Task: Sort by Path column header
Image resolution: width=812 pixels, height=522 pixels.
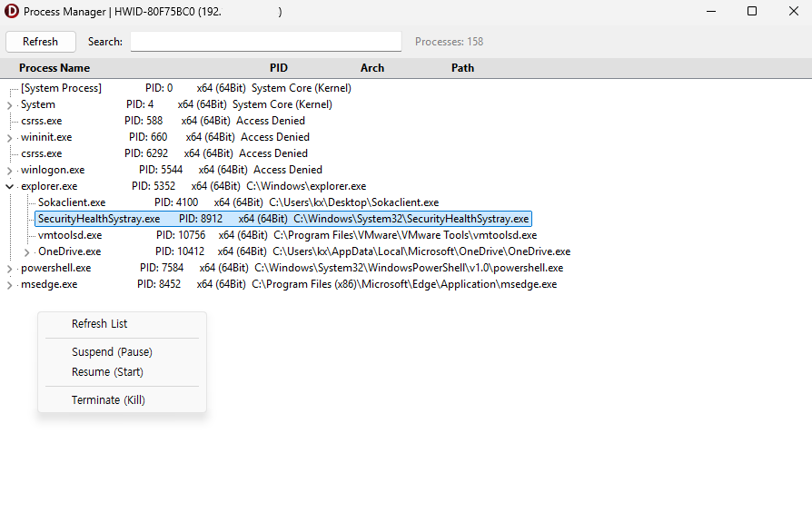Action: point(462,68)
